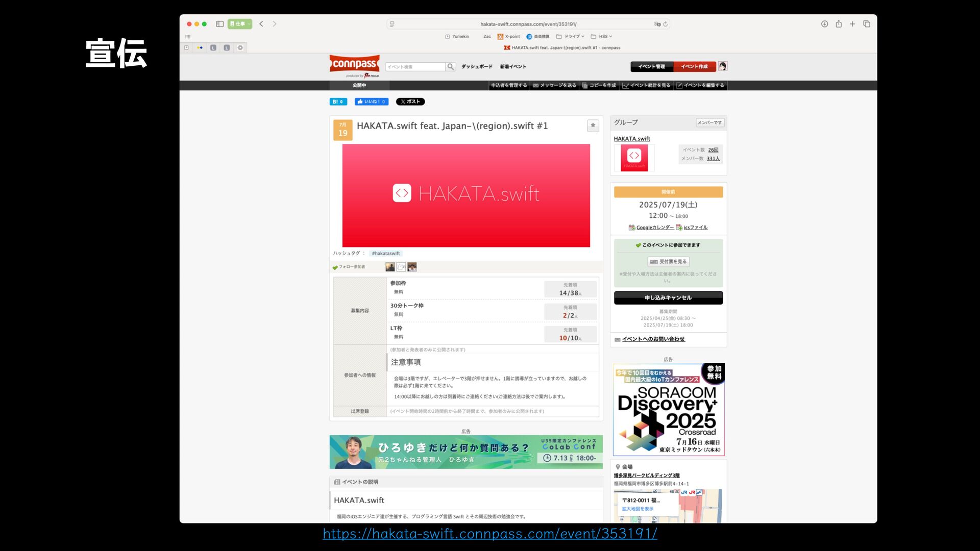
Task: Focus the イベント検索 search field
Action: [x=415, y=67]
